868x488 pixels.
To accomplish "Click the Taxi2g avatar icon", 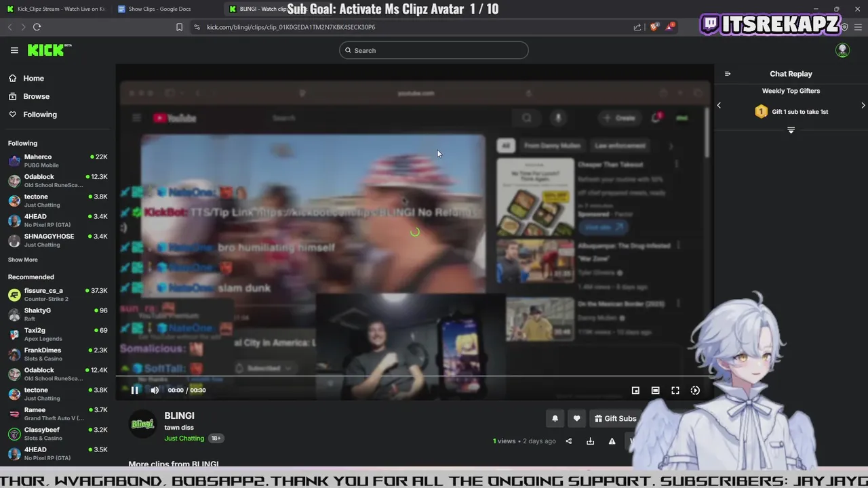I will pos(14,334).
